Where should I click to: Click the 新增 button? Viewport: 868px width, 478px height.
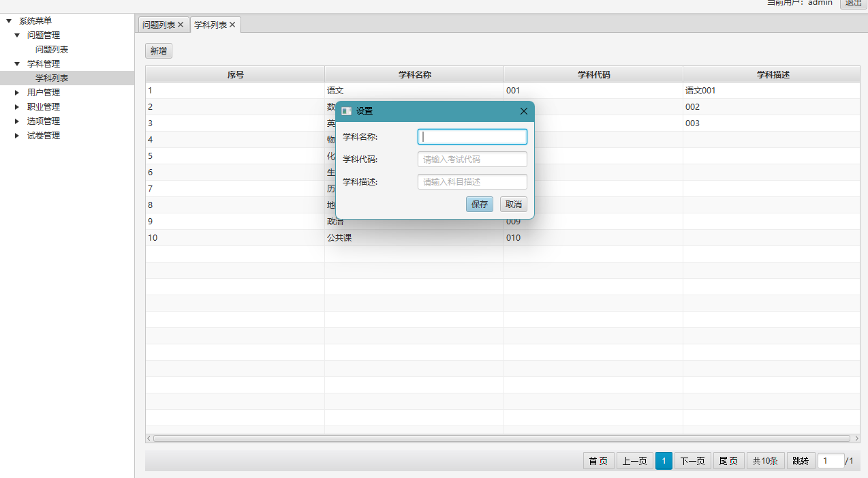(159, 51)
